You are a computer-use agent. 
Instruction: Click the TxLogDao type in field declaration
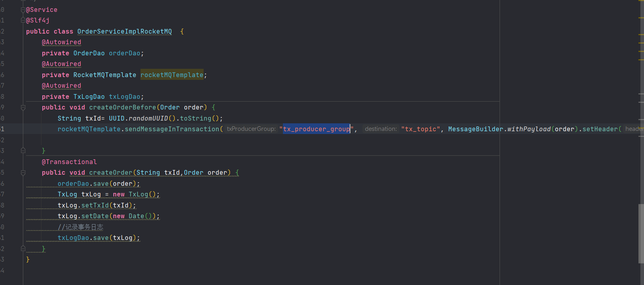coord(89,97)
